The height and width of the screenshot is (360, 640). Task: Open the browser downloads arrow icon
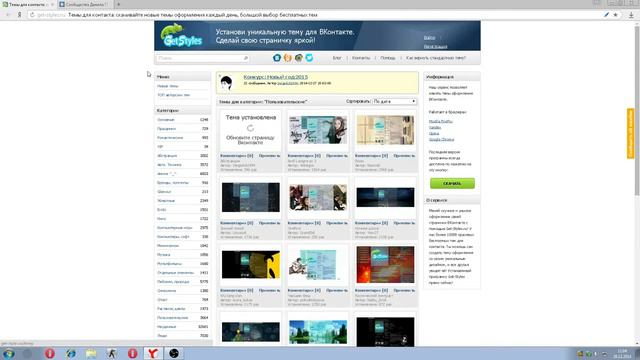631,15
